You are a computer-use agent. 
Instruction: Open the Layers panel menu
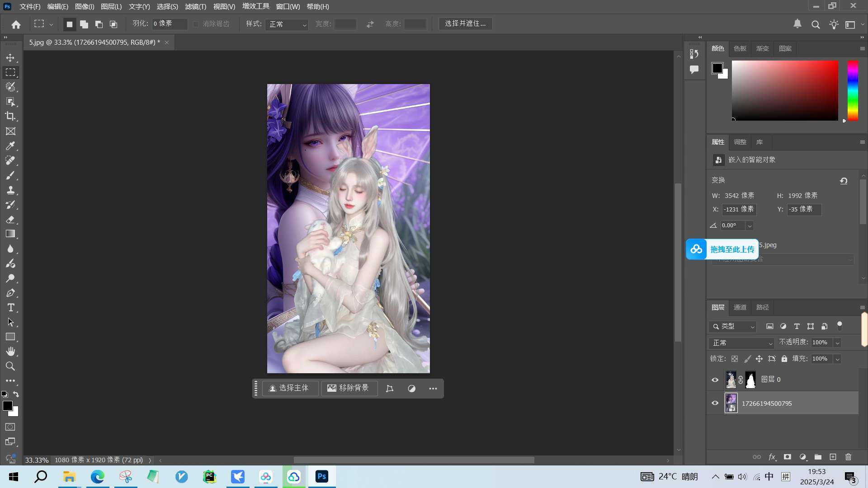click(862, 307)
